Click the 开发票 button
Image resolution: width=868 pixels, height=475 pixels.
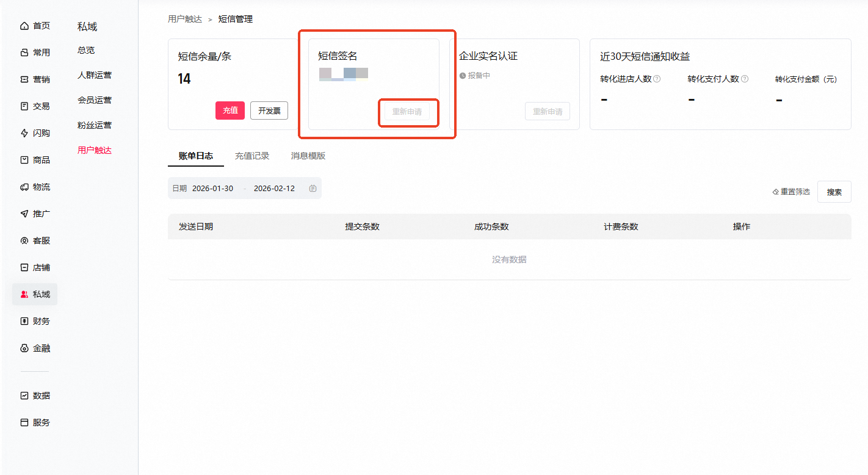pos(269,111)
